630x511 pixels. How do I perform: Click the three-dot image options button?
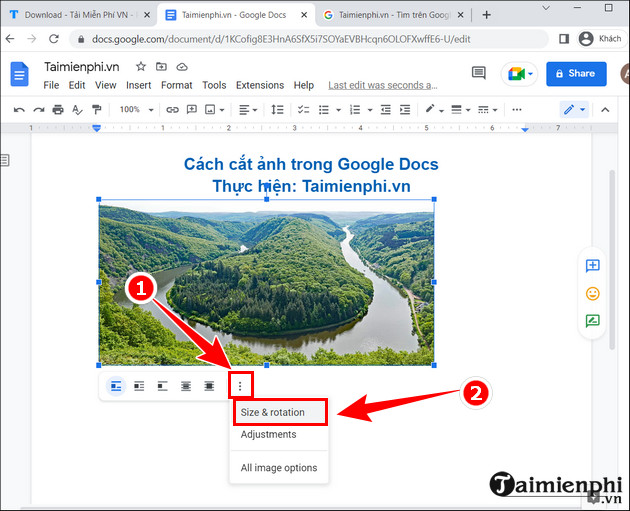point(240,386)
